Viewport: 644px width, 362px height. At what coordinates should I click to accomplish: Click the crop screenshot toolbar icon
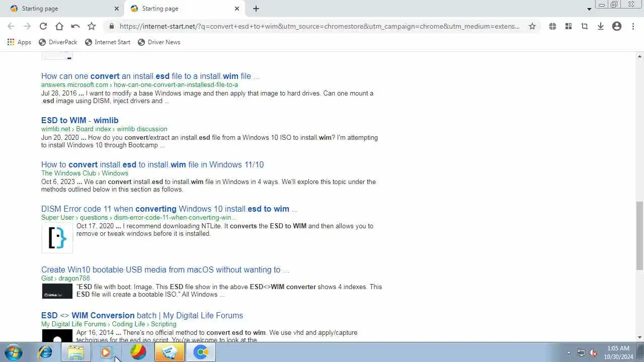coord(585,26)
